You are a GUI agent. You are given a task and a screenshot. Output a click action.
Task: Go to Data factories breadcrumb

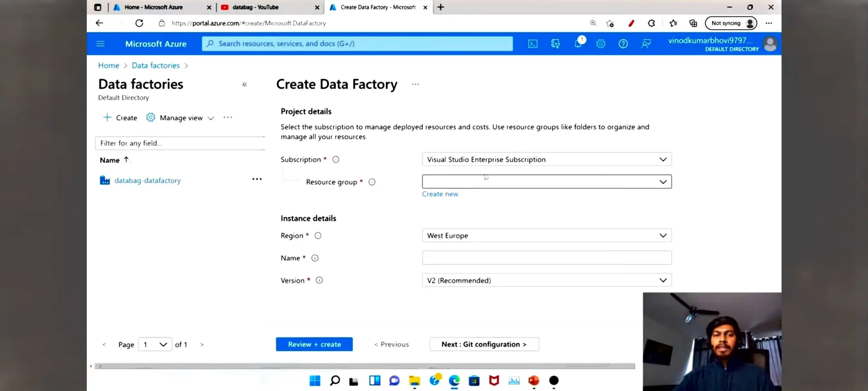point(156,65)
